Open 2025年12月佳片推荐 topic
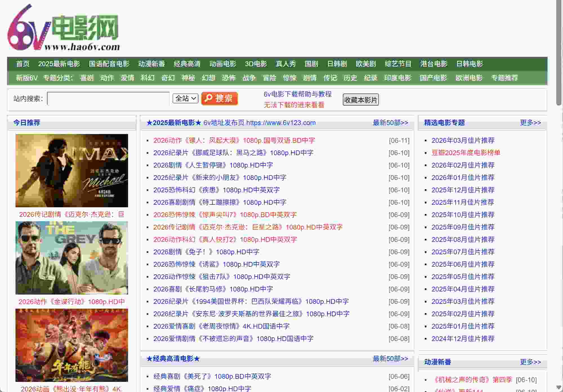Screen dimensions: 563x392 click(463, 190)
